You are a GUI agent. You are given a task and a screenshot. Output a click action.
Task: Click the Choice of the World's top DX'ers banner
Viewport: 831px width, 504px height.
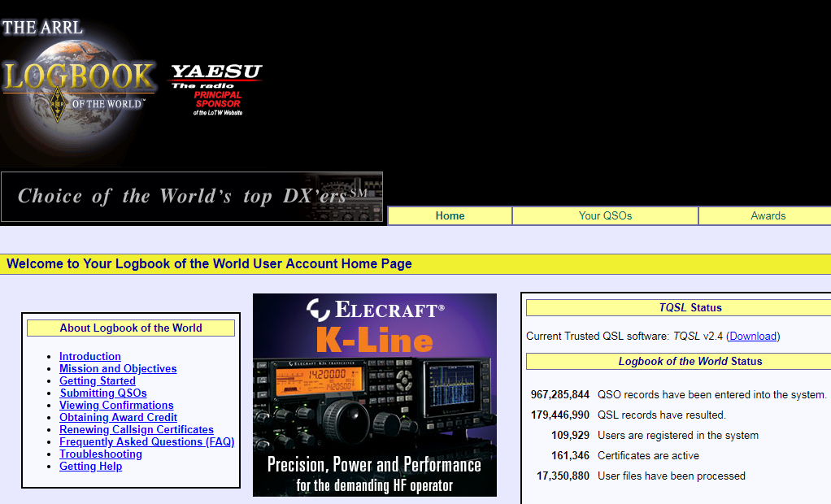(x=192, y=197)
